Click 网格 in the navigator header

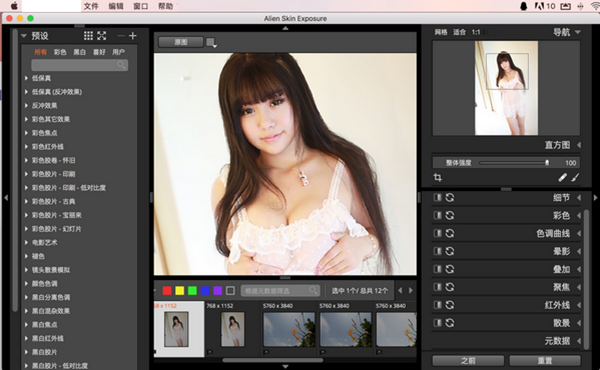(x=441, y=32)
